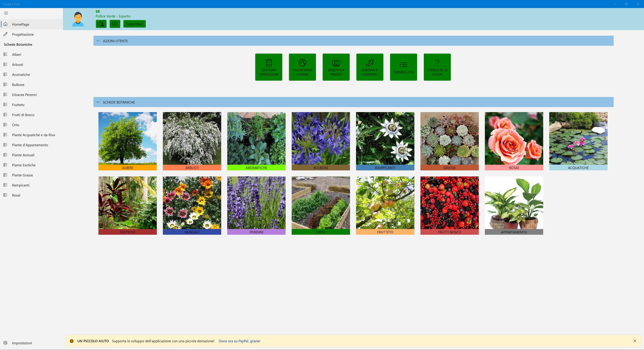Click the Supportaci button

pyautogui.click(x=134, y=24)
